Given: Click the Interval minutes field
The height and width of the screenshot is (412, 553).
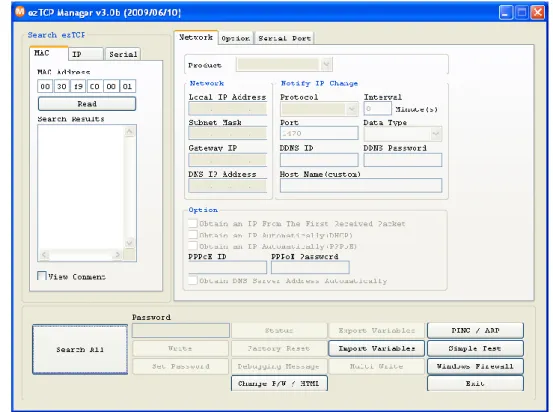Looking at the screenshot, I should click(x=377, y=109).
